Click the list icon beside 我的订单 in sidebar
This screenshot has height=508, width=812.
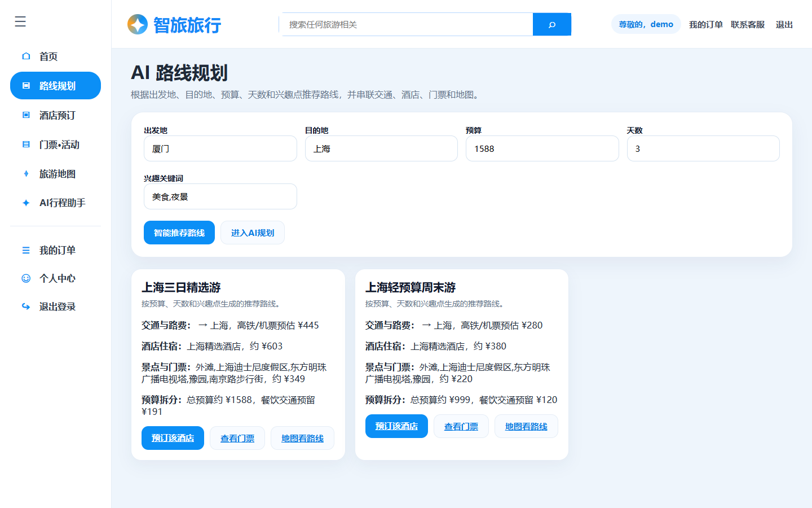(26, 250)
